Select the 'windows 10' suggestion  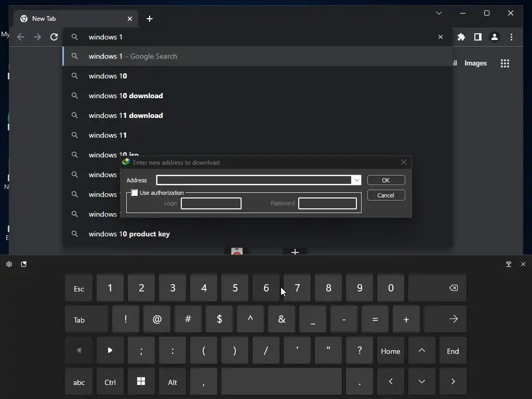(x=258, y=76)
